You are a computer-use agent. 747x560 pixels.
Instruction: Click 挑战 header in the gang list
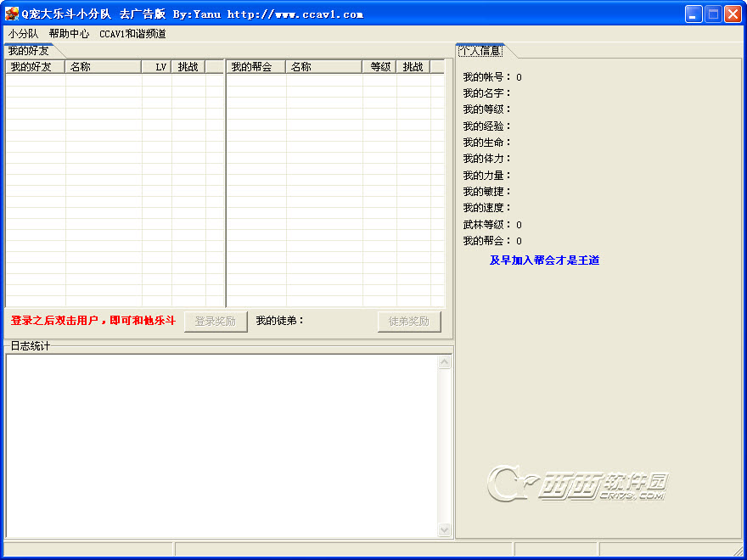click(413, 67)
